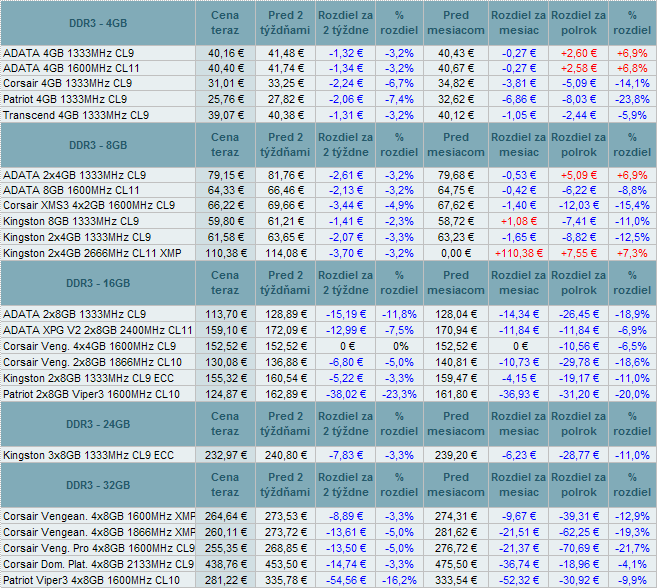Click the -6,86 € monthly difference cell
The height and width of the screenshot is (588, 657).
click(519, 99)
